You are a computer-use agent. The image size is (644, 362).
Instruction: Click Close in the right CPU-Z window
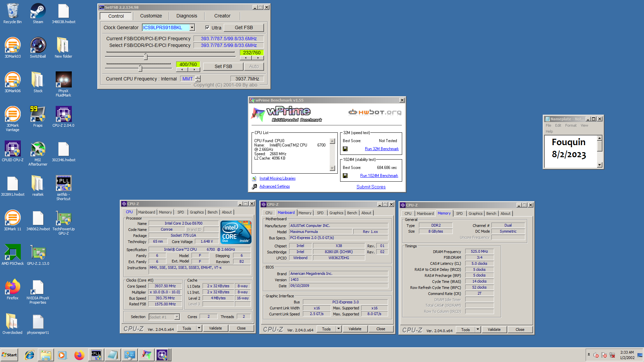coord(520,329)
